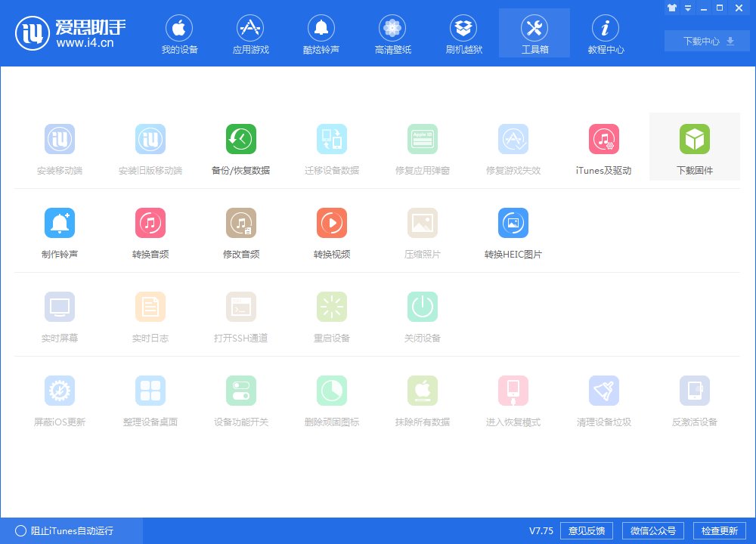Select the 关闭设备 shutdown tool
Screen dimensions: 756x544
(422, 314)
